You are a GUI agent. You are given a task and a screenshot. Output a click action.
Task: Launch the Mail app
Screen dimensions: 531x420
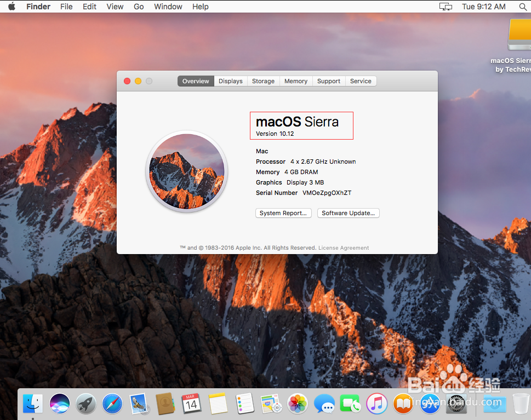138,403
